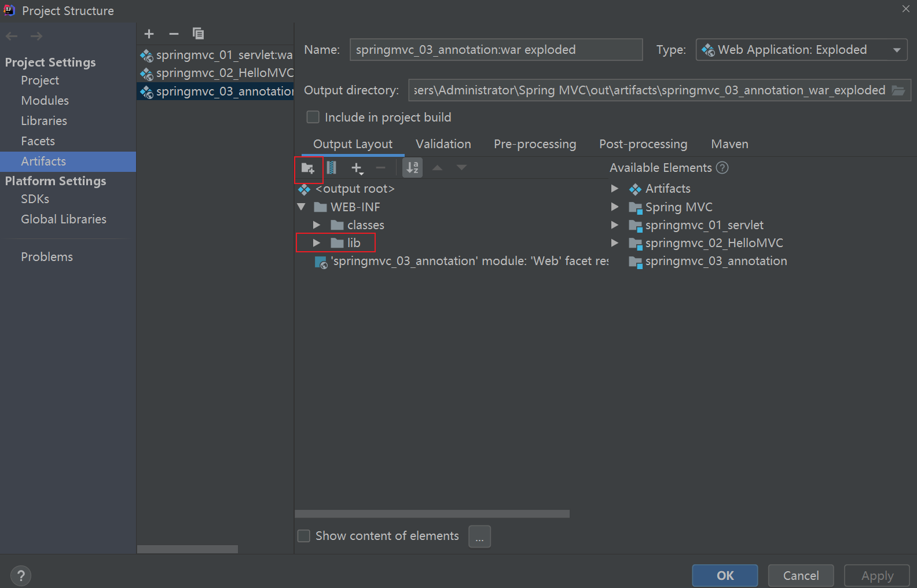Screen dimensions: 917x588
Task: Open dialog help question mark button
Action: coord(21,576)
